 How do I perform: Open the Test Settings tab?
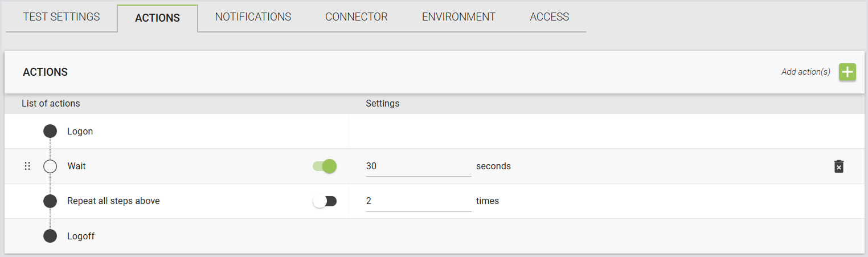point(62,17)
